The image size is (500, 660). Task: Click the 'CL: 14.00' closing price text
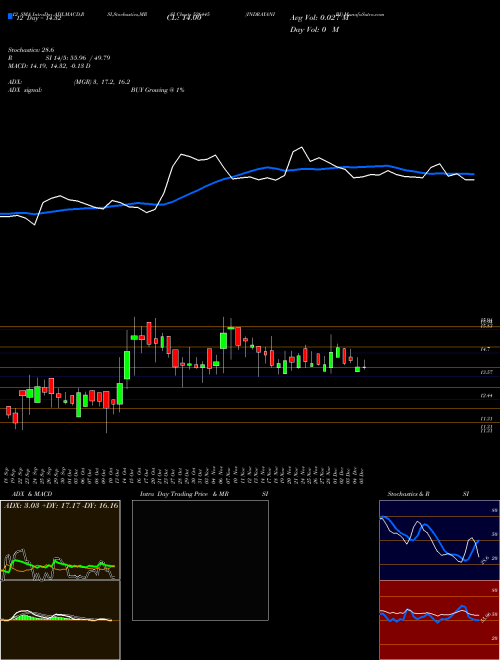(184, 18)
